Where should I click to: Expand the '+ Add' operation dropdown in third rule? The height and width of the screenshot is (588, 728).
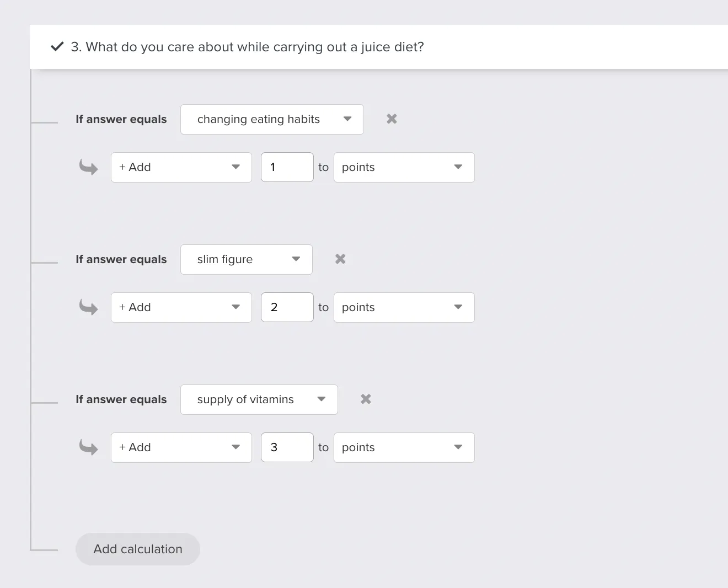pyautogui.click(x=181, y=447)
